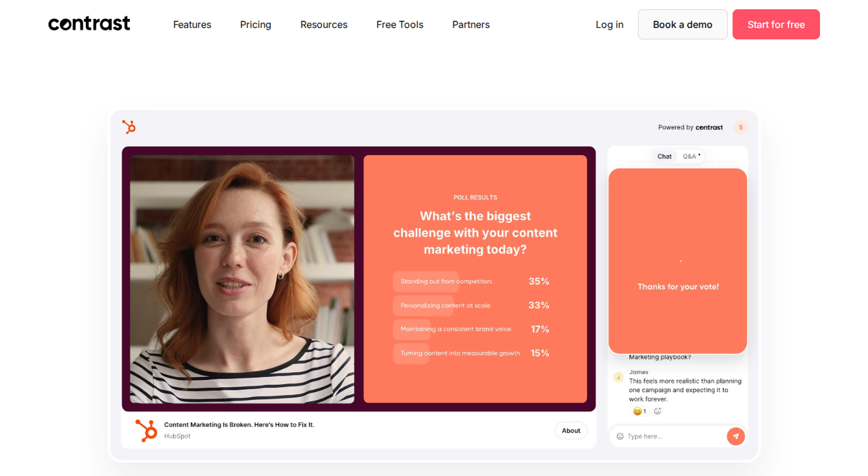Click the add reaction smiley under James's message
Image resolution: width=868 pixels, height=476 pixels.
657,411
